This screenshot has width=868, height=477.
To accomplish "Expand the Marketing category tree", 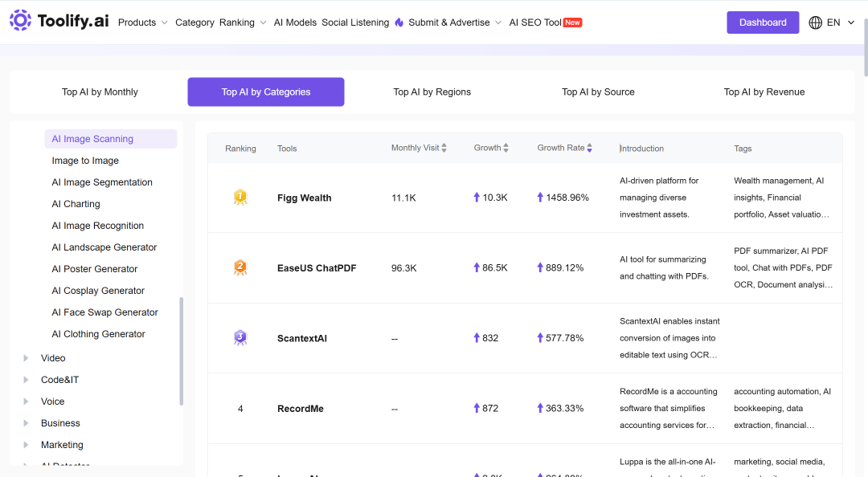I will click(26, 444).
